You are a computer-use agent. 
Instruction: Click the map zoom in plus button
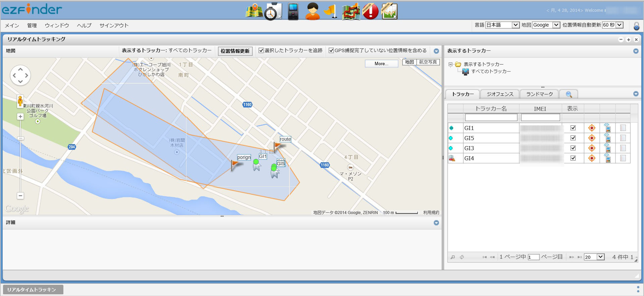tap(20, 117)
